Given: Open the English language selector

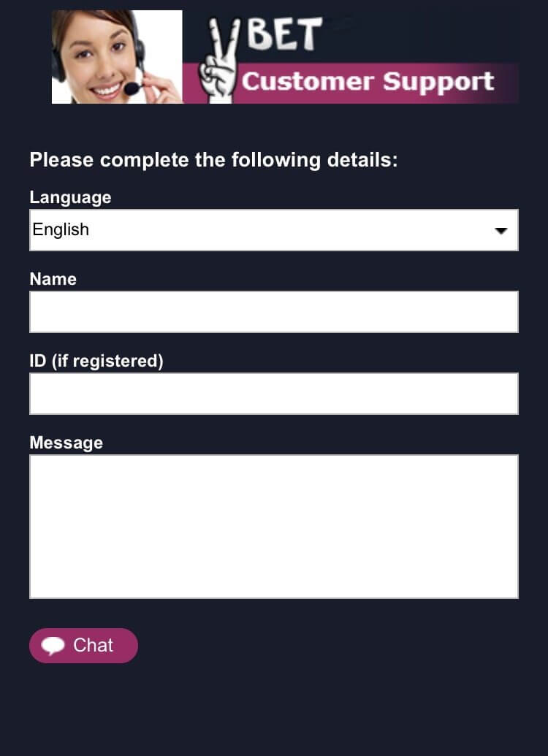Looking at the screenshot, I should [274, 230].
